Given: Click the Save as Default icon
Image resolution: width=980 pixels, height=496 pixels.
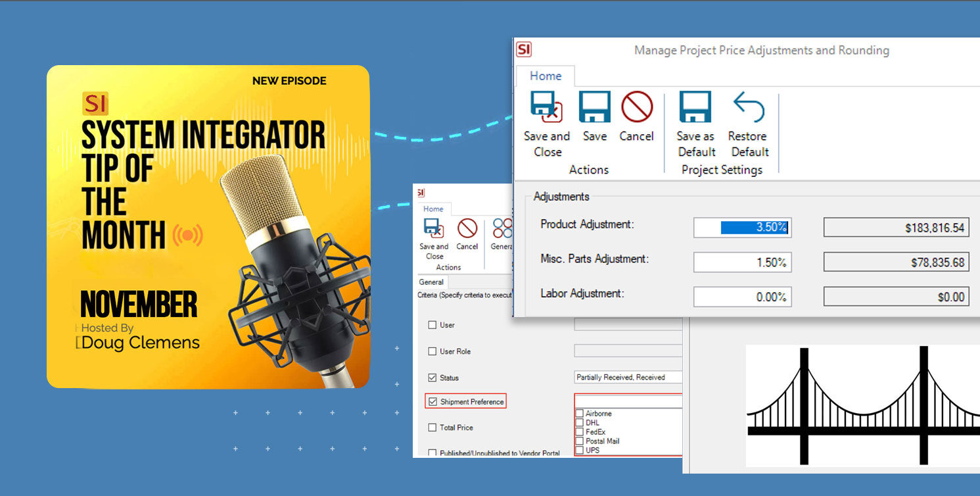Looking at the screenshot, I should tap(695, 107).
